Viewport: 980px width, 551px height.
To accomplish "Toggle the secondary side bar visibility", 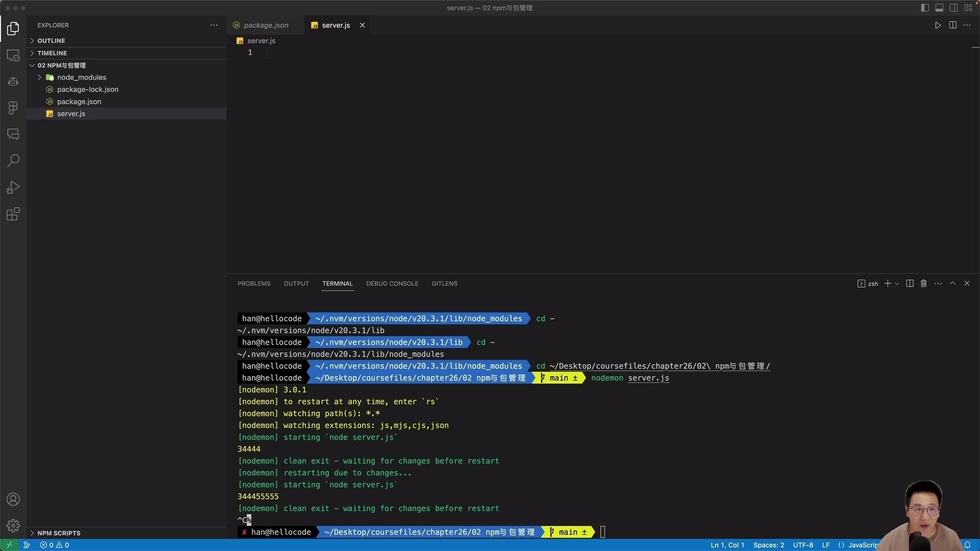I will pyautogui.click(x=954, y=8).
